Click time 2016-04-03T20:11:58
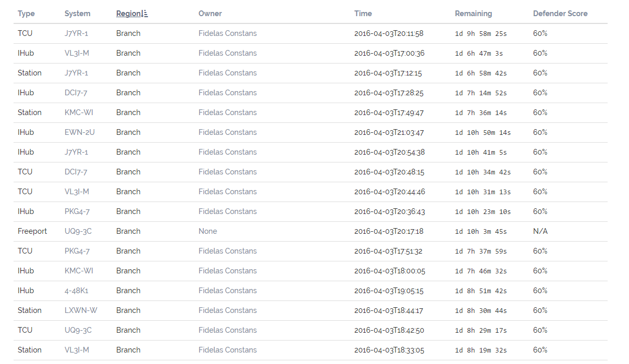629x364 pixels. (x=389, y=33)
